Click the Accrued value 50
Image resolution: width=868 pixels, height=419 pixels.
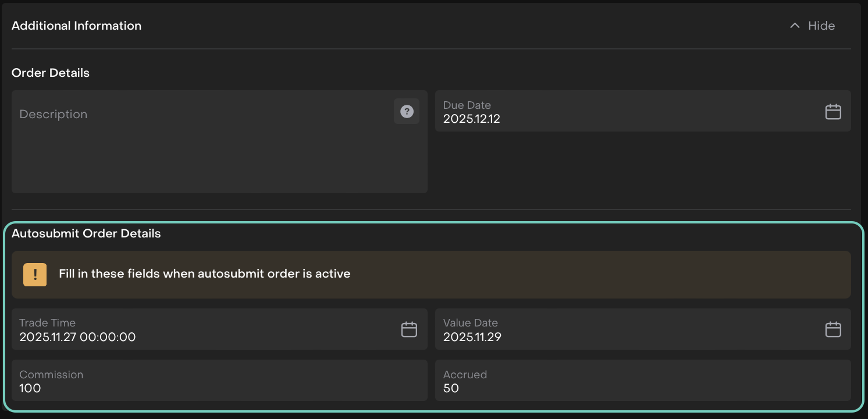click(451, 388)
